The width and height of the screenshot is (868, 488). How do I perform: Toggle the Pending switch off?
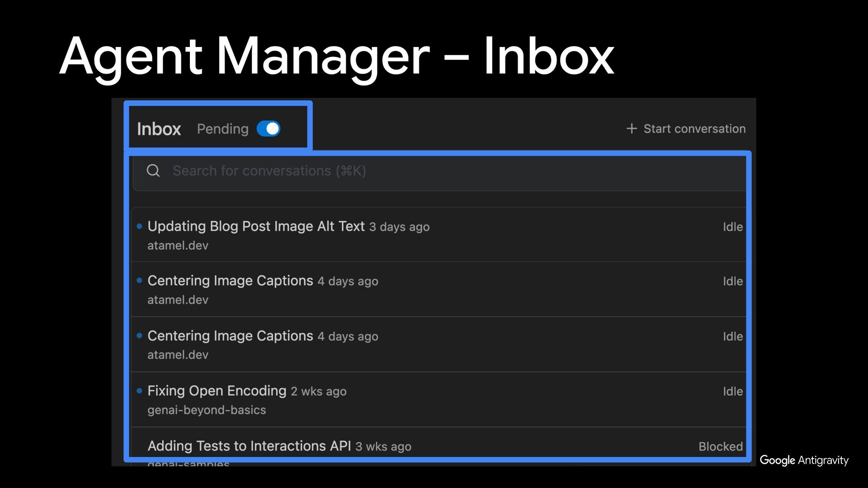269,129
